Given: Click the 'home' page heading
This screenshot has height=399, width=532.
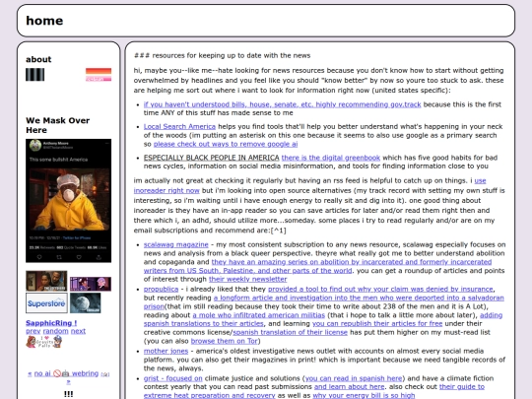Looking at the screenshot, I should [x=44, y=21].
